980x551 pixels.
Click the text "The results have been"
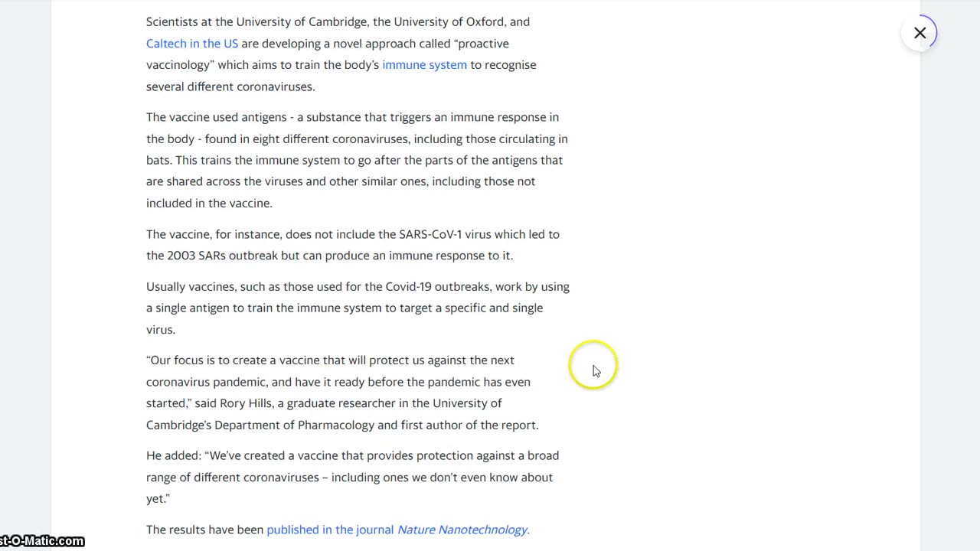click(x=204, y=530)
